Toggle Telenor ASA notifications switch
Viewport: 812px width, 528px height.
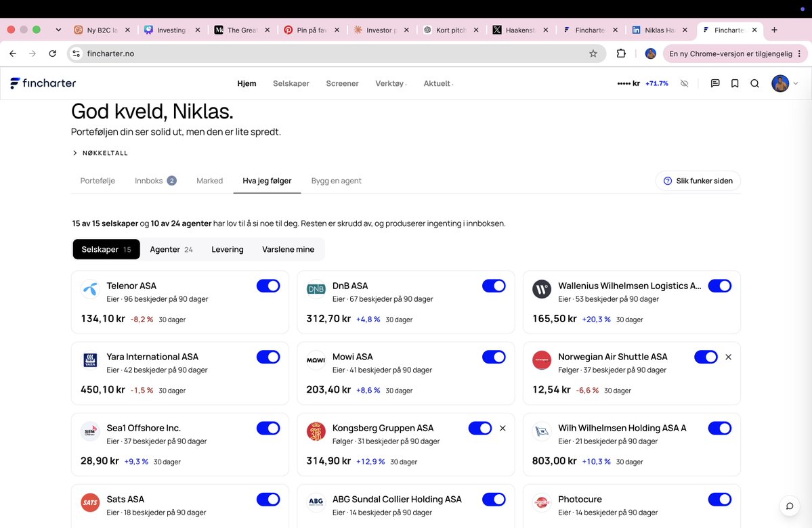[x=268, y=286]
